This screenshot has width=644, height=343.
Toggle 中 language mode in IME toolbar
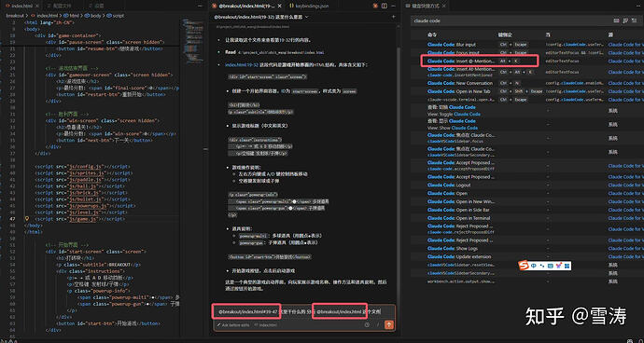(534, 266)
